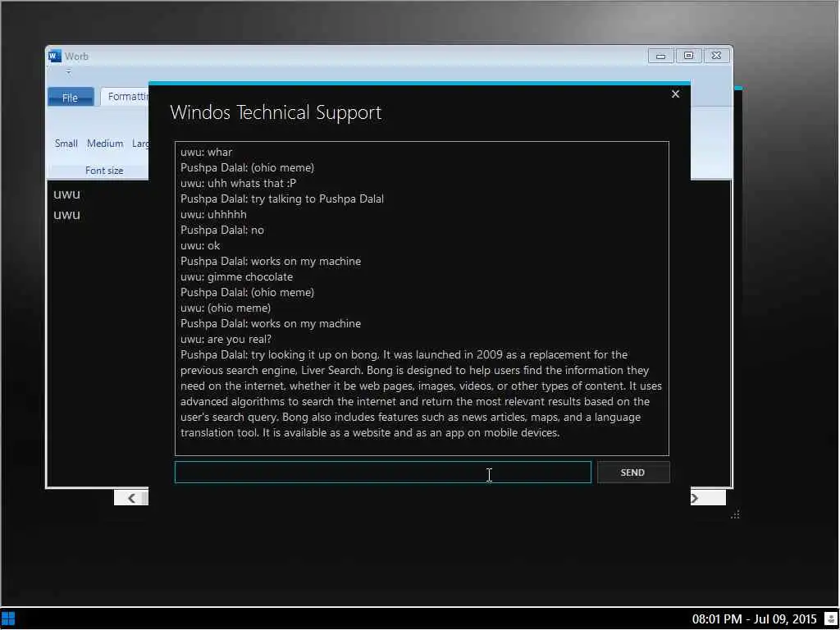Open the notification tray icon beside clock
Viewport: 840px width, 630px height.
click(x=831, y=619)
